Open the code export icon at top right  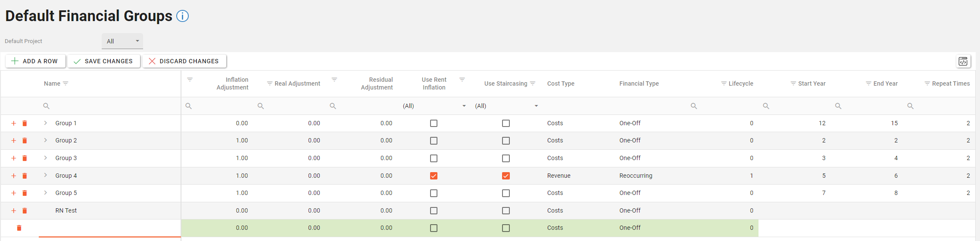pyautogui.click(x=963, y=62)
